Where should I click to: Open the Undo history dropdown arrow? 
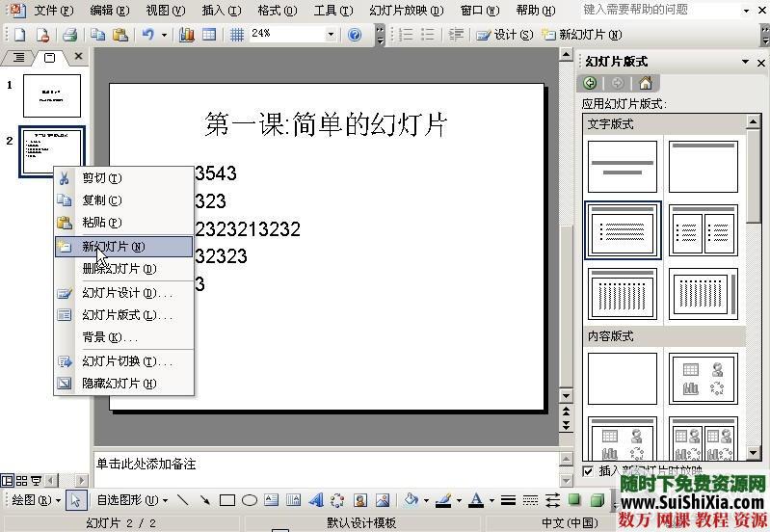[x=164, y=35]
